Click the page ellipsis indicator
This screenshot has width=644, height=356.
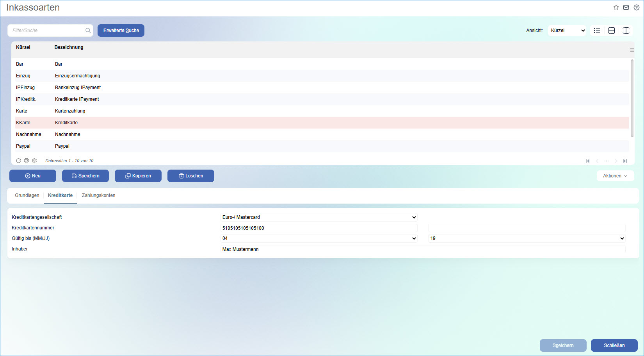pyautogui.click(x=607, y=161)
